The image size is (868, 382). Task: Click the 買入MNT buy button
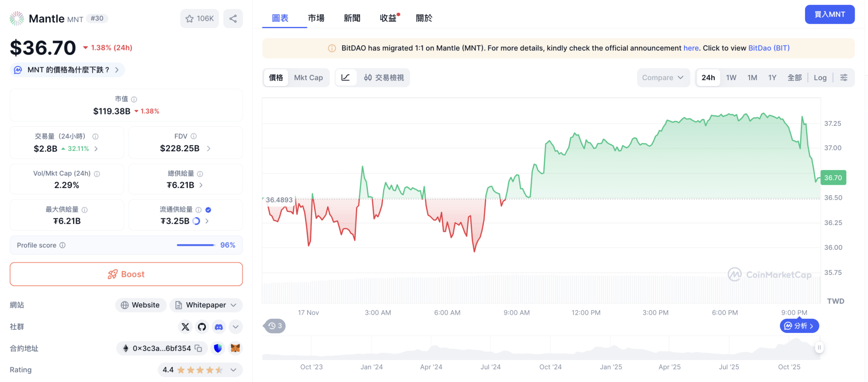(830, 14)
